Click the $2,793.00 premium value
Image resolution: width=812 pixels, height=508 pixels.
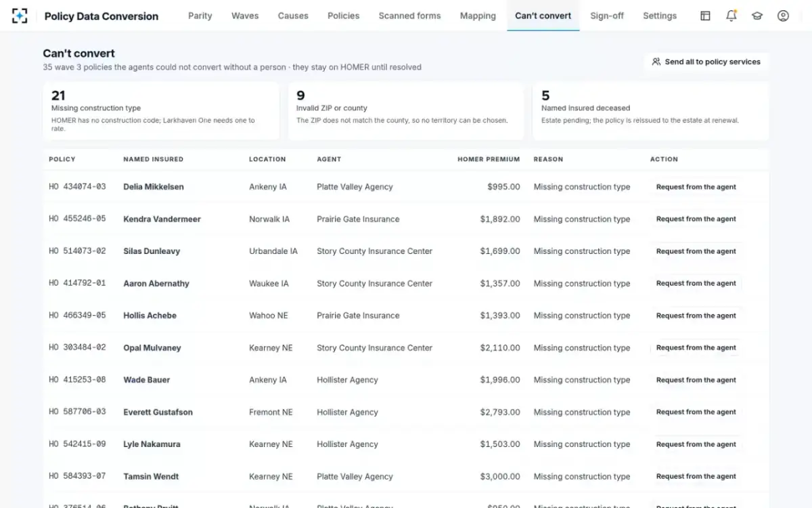[500, 412]
